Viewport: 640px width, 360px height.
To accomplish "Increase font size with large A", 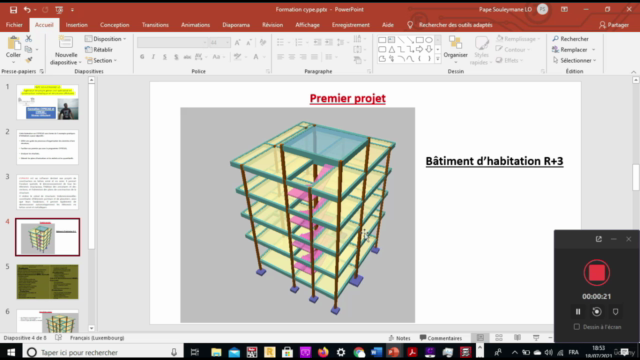I will click(x=238, y=42).
